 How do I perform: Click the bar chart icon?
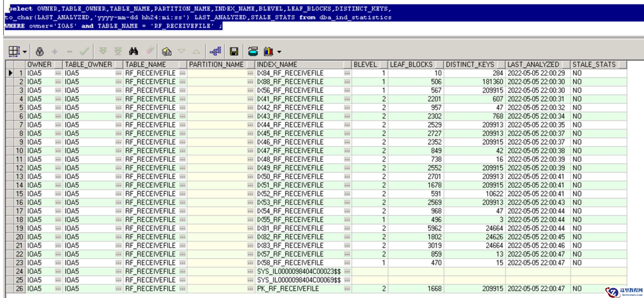268,52
